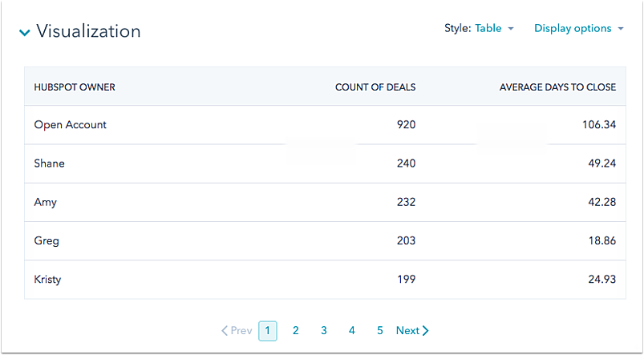Screen dimensions: 644x355
Task: Sort by Average Days to Close column
Action: coord(557,87)
